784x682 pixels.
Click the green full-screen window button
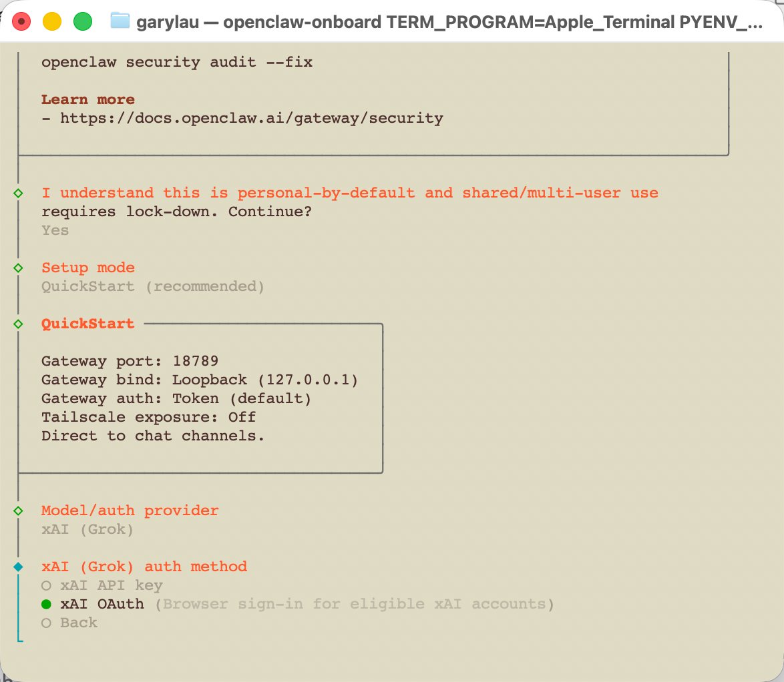point(83,21)
